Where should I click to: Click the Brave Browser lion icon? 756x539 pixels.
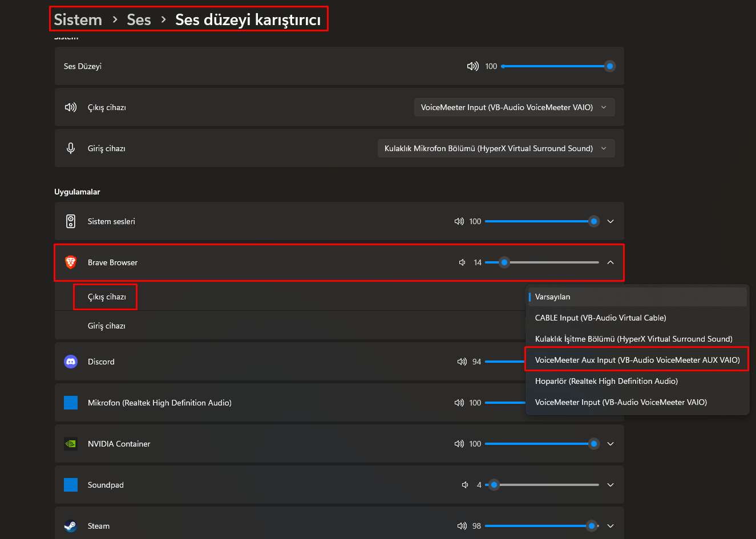[71, 262]
